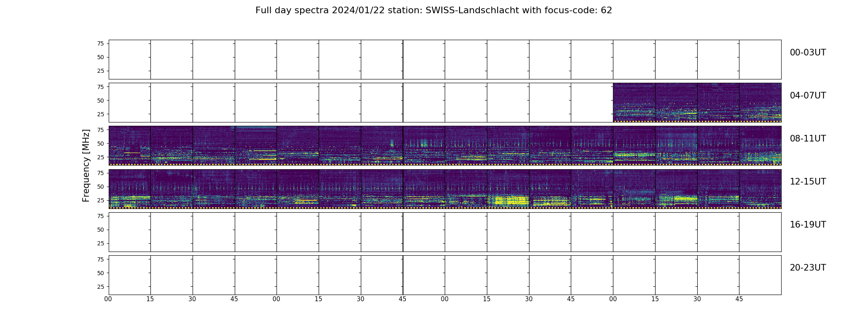Select the 50 tick label of 20-23UT row

coord(100,273)
